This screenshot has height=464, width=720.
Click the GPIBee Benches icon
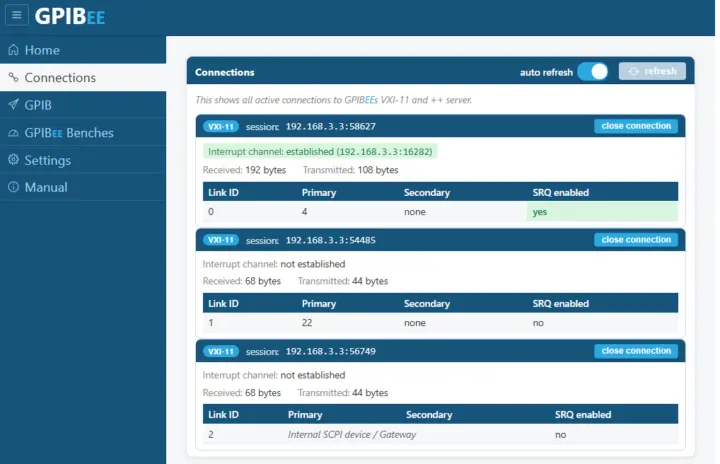click(x=13, y=133)
